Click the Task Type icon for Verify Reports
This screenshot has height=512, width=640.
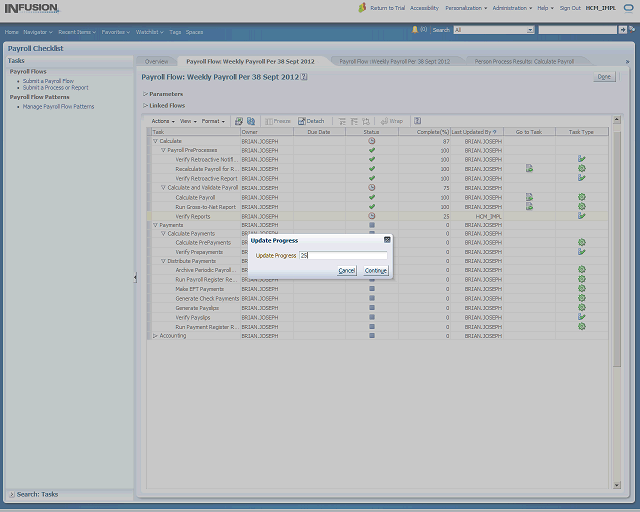point(581,216)
